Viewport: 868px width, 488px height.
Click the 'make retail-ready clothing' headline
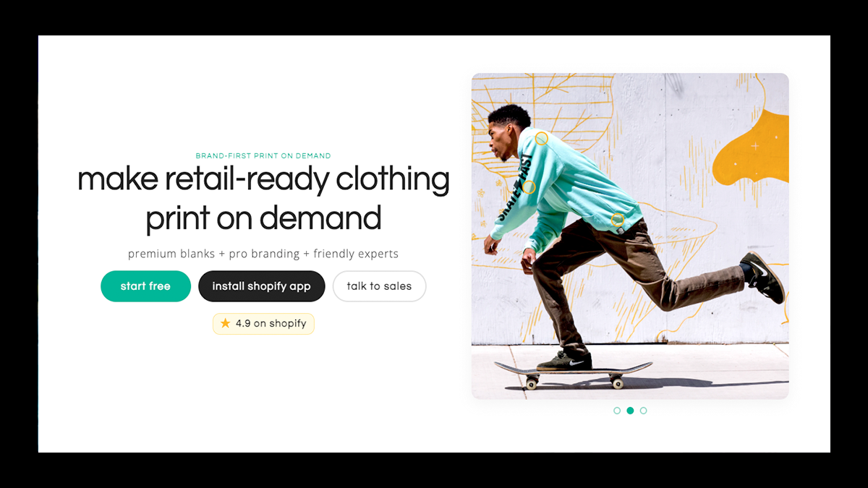point(263,179)
